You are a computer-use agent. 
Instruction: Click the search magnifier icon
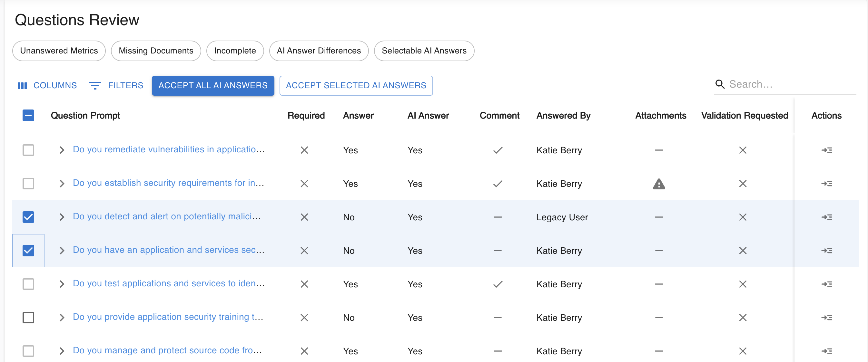coord(720,84)
